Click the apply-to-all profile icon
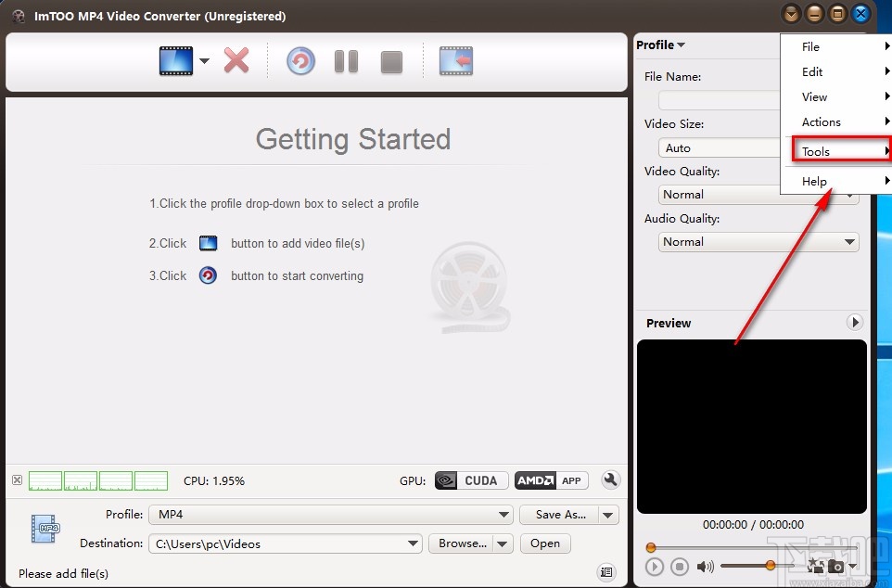This screenshot has height=588, width=892. click(817, 567)
